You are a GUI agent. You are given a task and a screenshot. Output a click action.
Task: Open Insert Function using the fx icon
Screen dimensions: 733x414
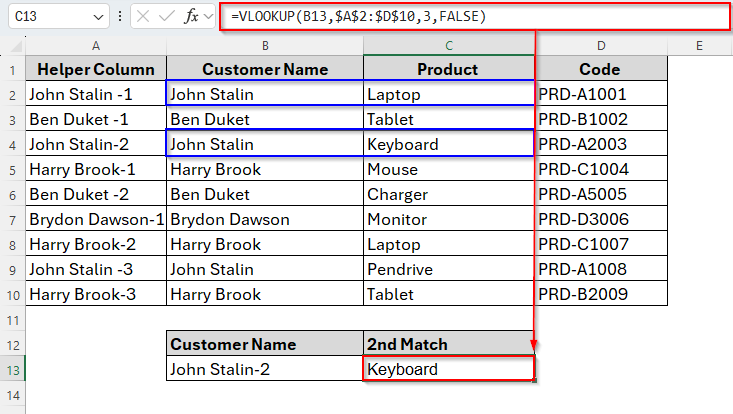coord(192,17)
